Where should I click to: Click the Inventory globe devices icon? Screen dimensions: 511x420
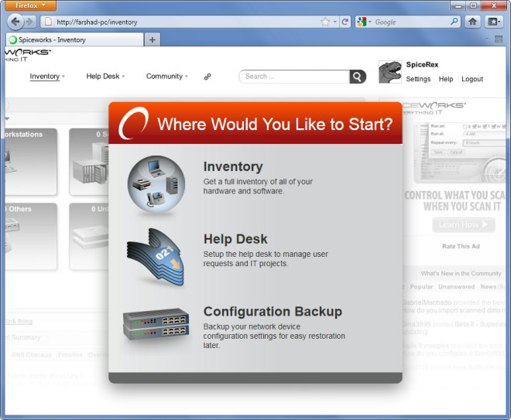156,185
